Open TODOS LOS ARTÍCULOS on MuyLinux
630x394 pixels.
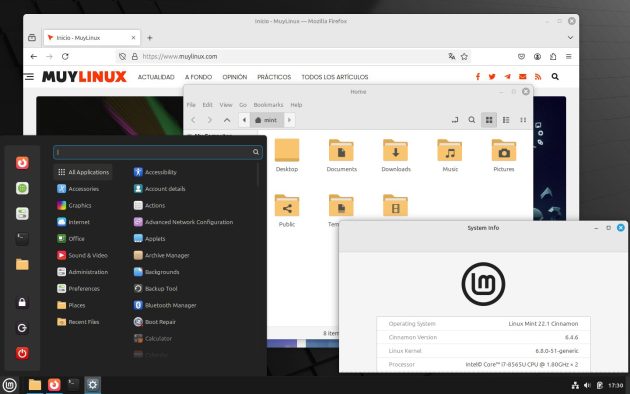[x=335, y=77]
